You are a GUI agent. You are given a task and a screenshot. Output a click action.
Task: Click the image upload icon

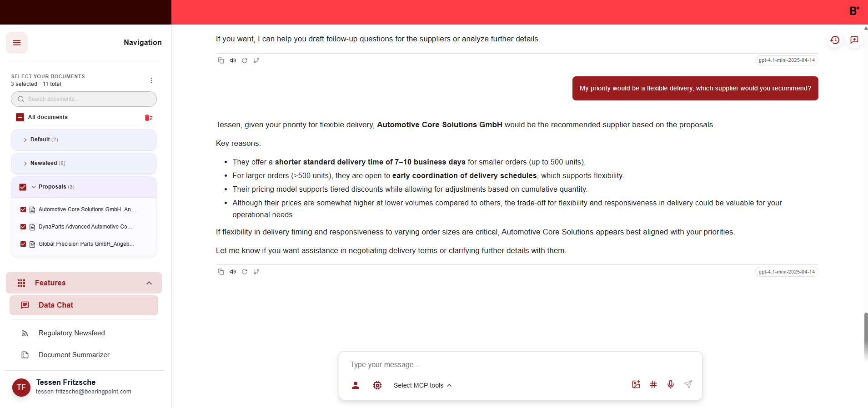point(636,385)
